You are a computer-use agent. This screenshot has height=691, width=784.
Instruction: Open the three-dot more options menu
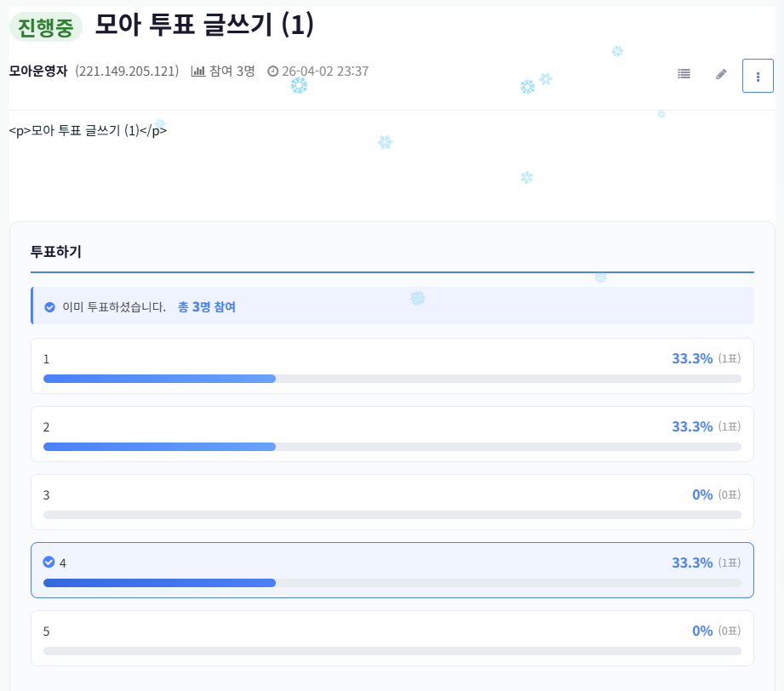click(758, 76)
